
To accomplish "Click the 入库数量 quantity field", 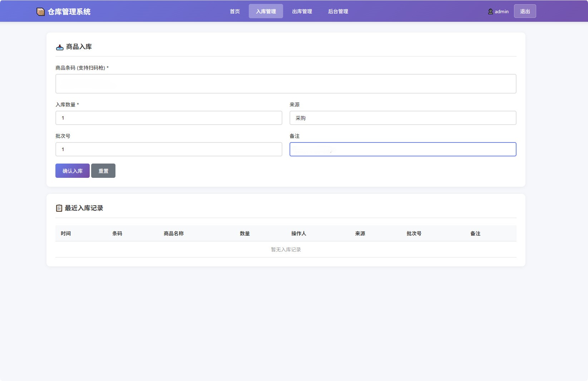I will pos(169,118).
